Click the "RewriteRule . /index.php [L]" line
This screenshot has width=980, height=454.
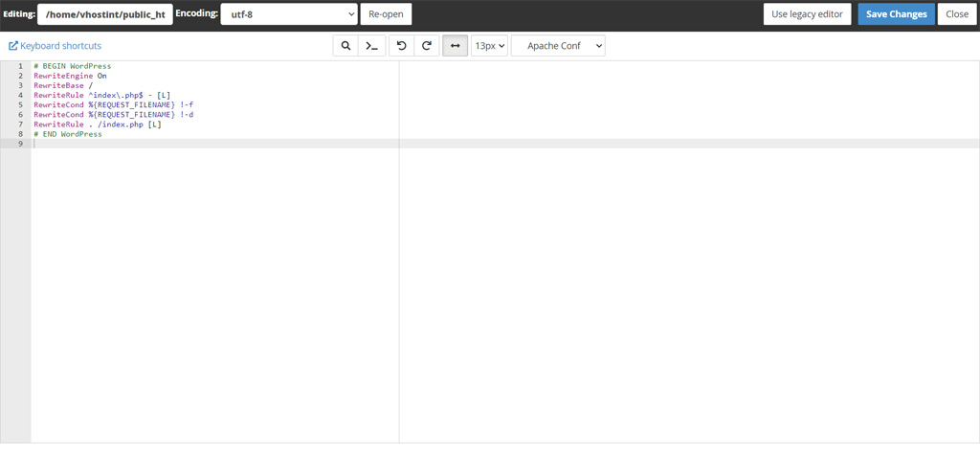(x=98, y=124)
